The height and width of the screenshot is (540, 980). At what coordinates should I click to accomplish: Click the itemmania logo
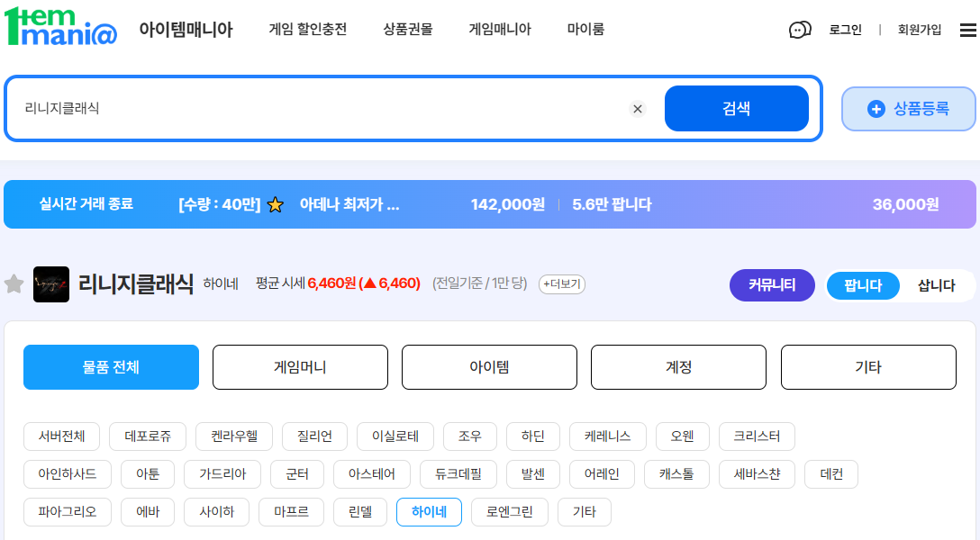[x=60, y=27]
